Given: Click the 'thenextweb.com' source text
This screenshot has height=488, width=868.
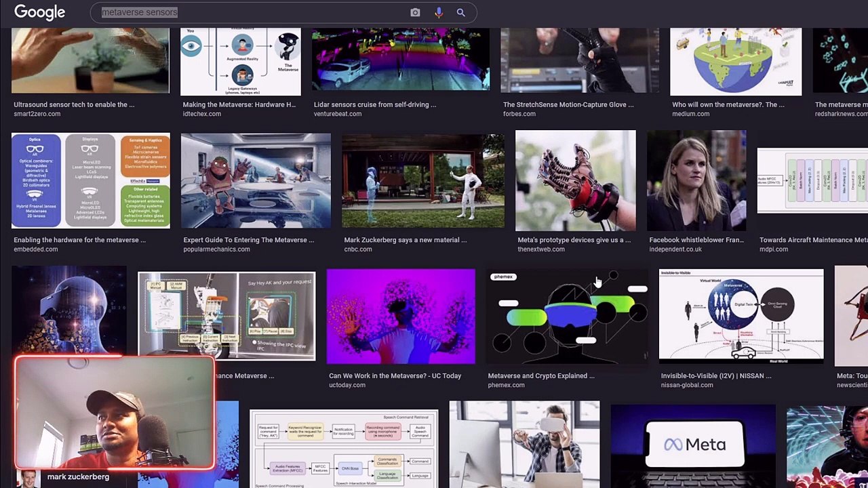Looking at the screenshot, I should (x=541, y=249).
